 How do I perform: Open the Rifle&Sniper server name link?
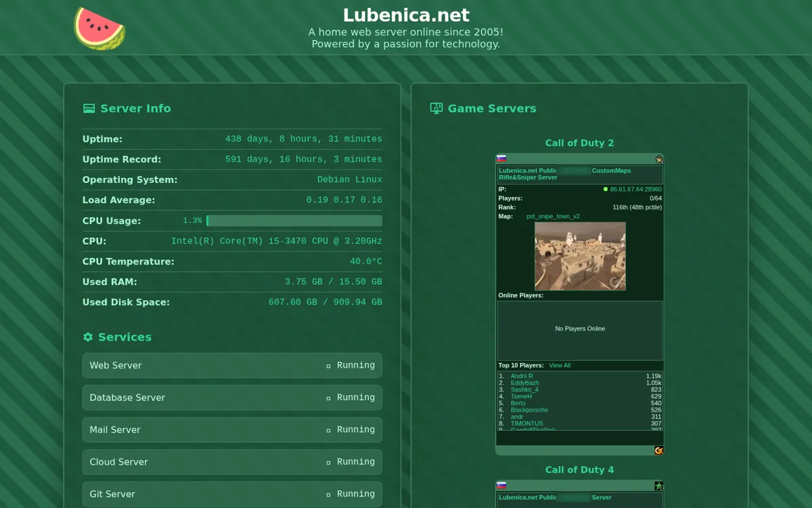click(564, 174)
